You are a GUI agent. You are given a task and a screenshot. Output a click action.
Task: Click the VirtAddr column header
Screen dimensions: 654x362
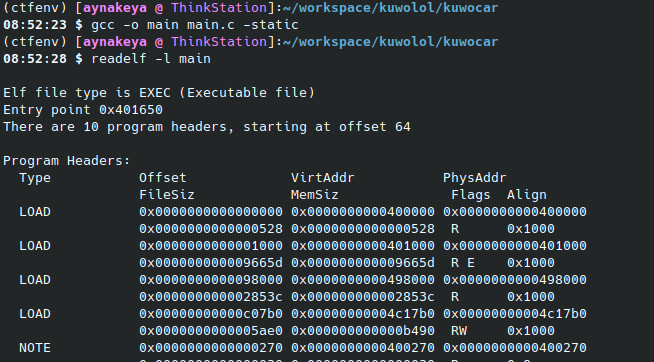point(323,178)
